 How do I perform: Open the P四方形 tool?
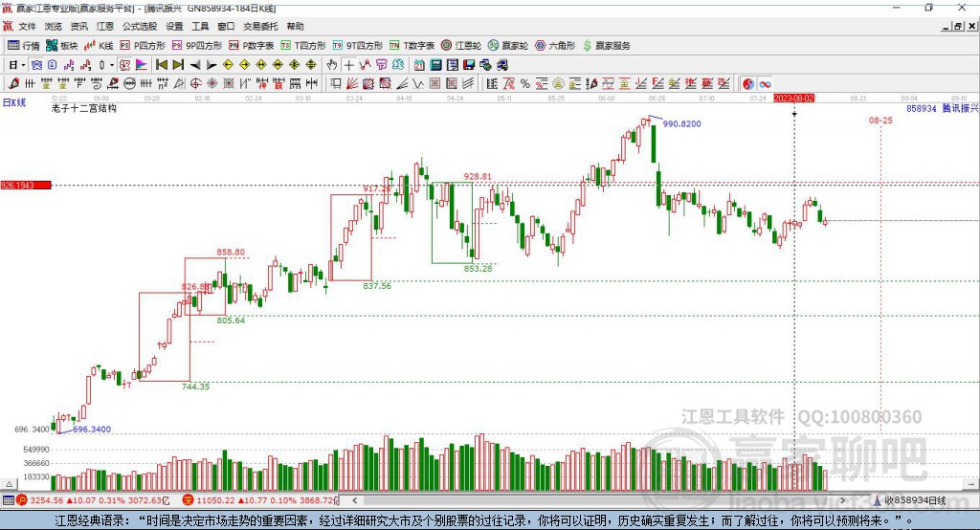[144, 46]
